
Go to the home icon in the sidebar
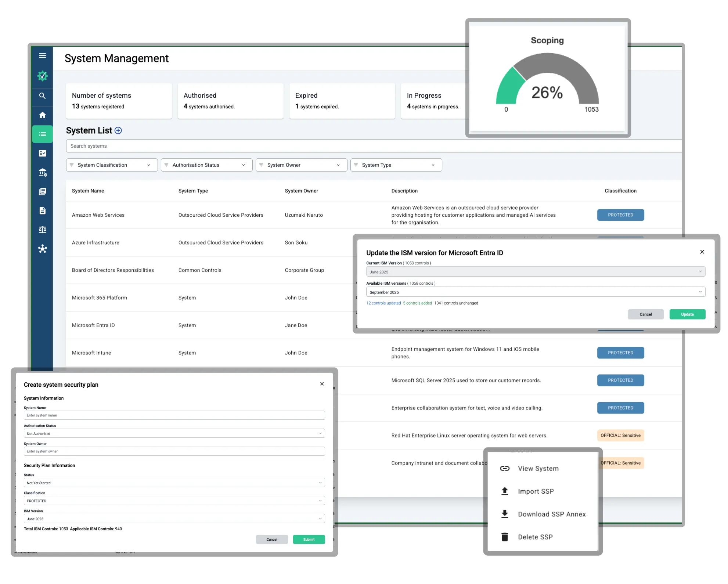[x=43, y=115]
